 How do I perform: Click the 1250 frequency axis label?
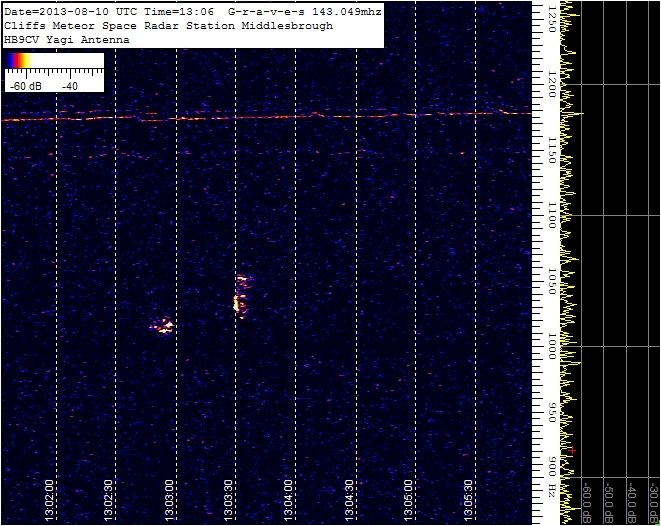pos(551,20)
